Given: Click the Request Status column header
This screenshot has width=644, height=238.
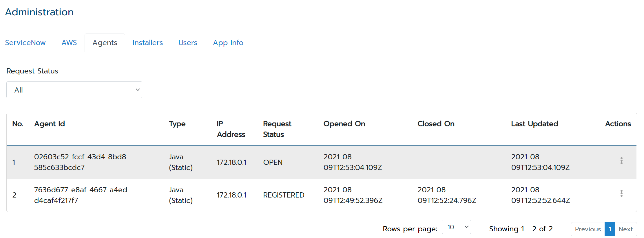Looking at the screenshot, I should coord(277,129).
